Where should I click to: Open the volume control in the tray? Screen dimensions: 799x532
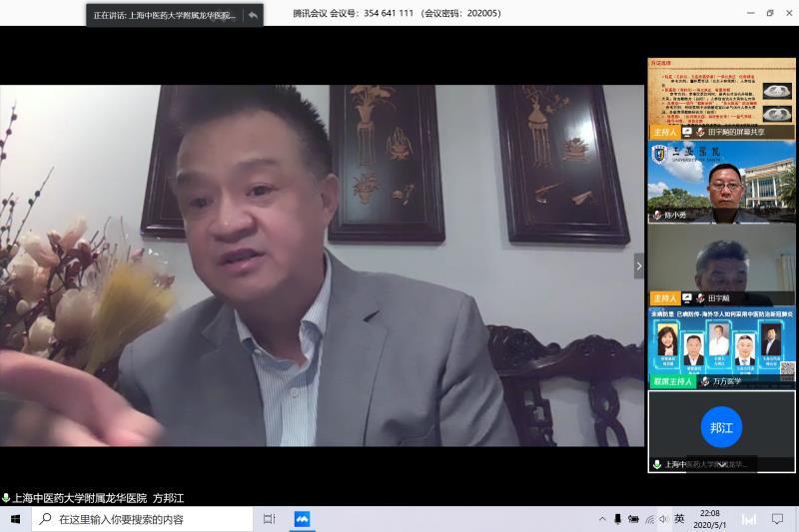[664, 519]
